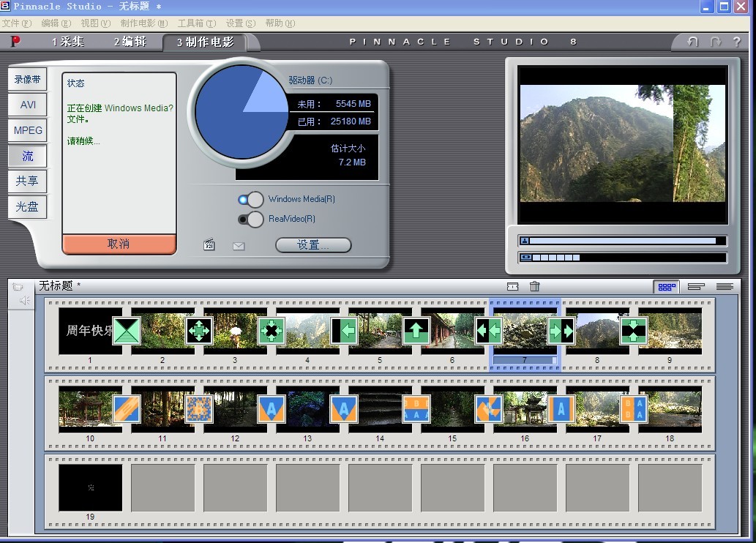Select the left-arrow transition between clips 4 and 5

(x=344, y=331)
